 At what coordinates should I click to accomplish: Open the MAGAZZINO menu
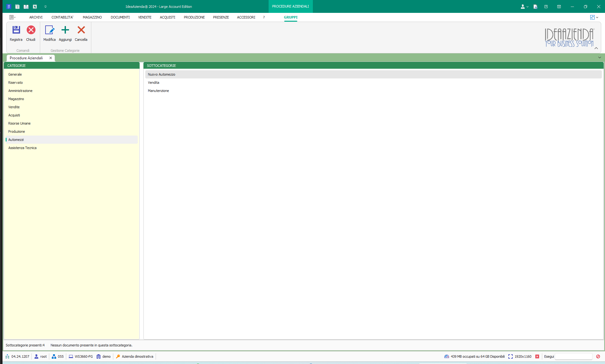pos(92,17)
